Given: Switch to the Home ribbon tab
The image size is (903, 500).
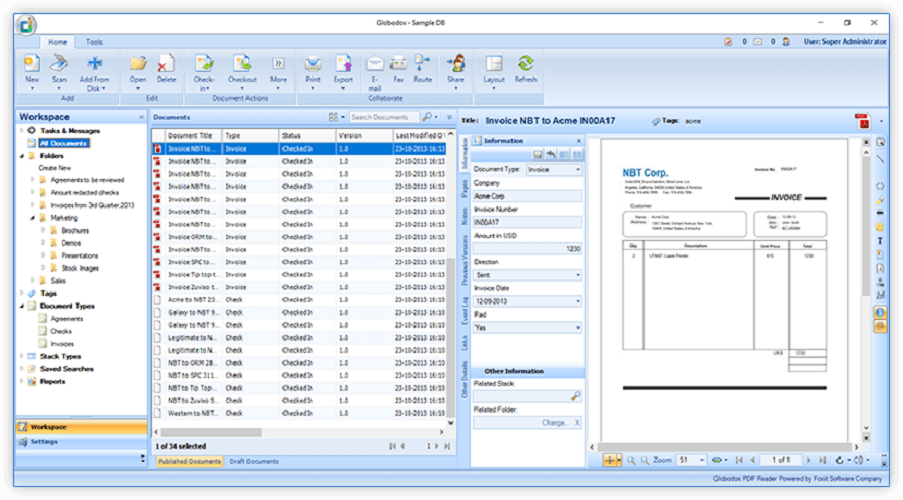Looking at the screenshot, I should [57, 42].
